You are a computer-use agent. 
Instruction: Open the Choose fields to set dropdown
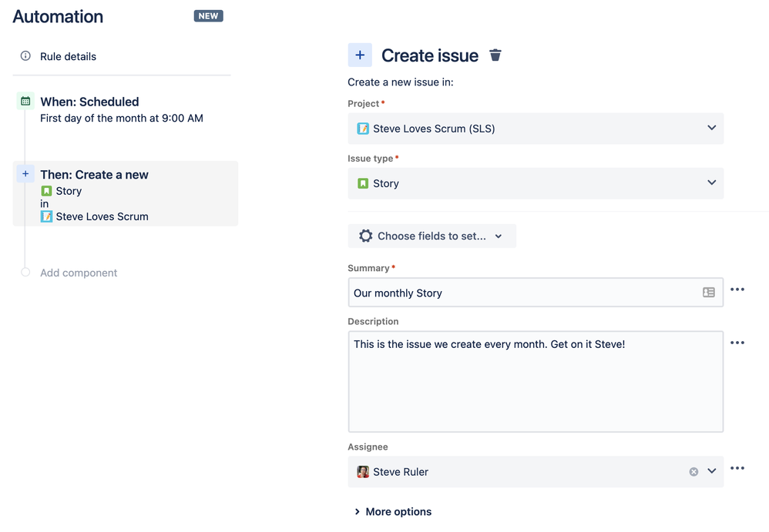[x=432, y=236]
